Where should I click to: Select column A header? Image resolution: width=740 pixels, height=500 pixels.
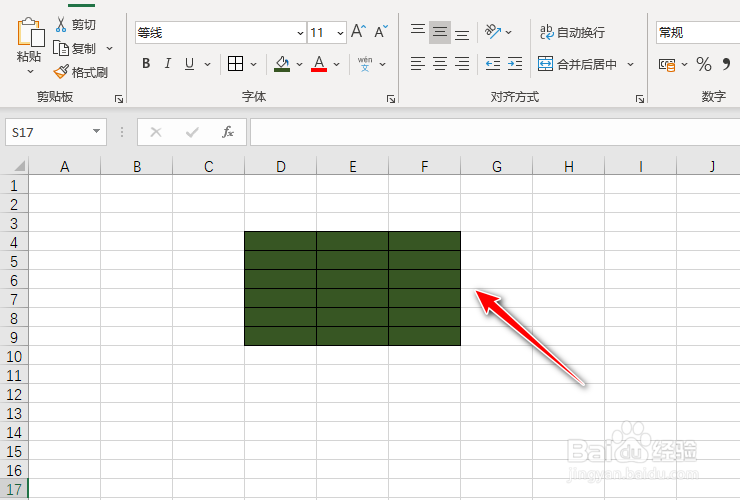65,166
